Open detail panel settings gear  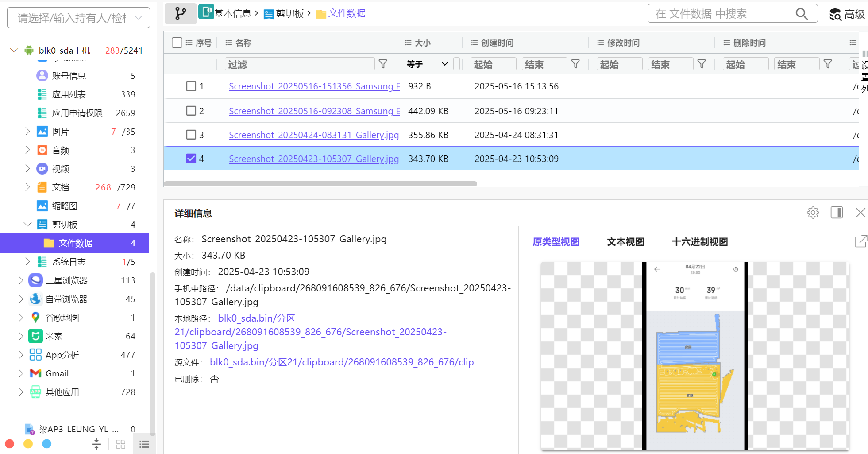click(x=813, y=213)
